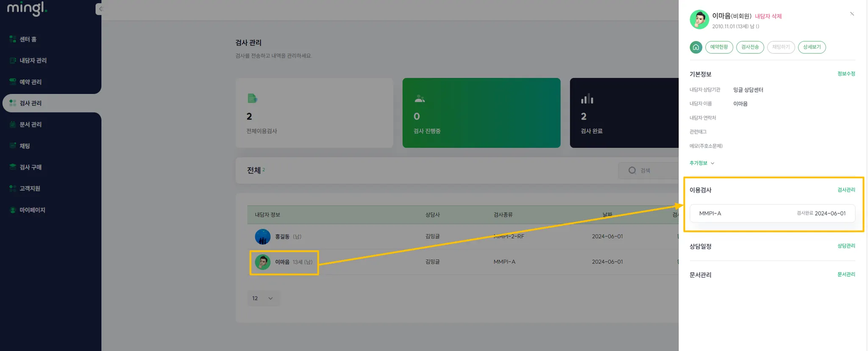Screen dimensions: 868x351
Task: Expand 추가정보 section
Action: coord(702,163)
